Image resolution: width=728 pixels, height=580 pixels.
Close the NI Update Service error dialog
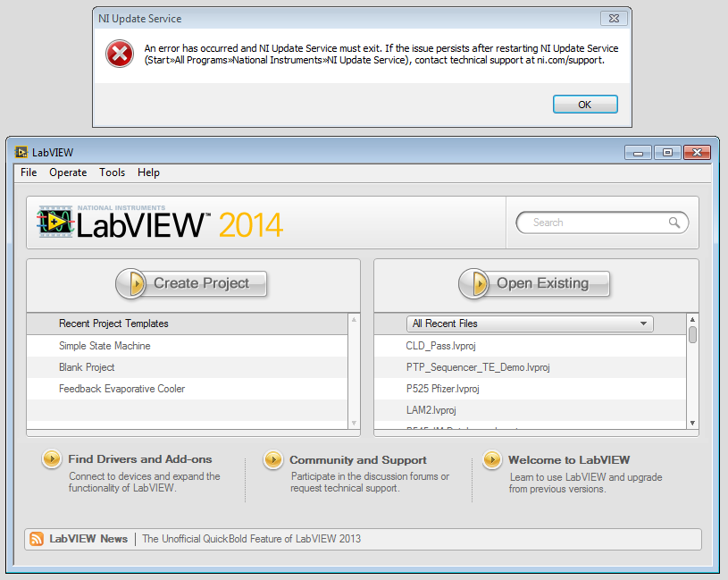[614, 18]
